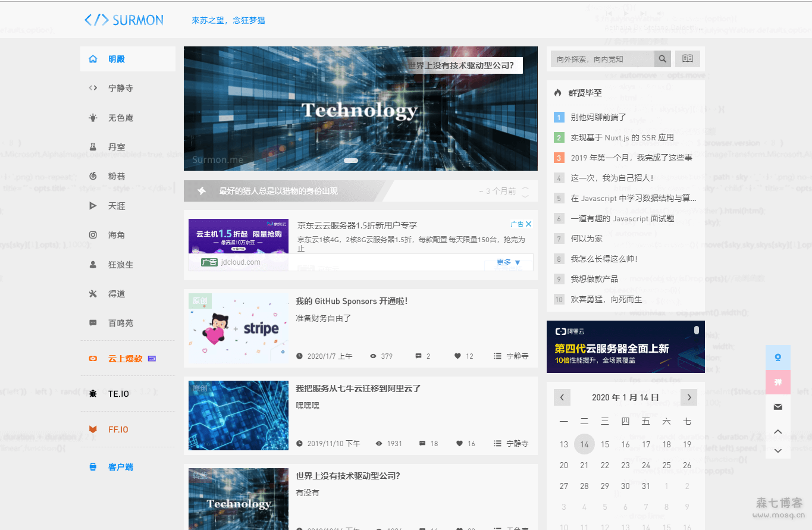Toggle the webcam theme button above 弹
This screenshot has width=812, height=530.
tap(777, 357)
